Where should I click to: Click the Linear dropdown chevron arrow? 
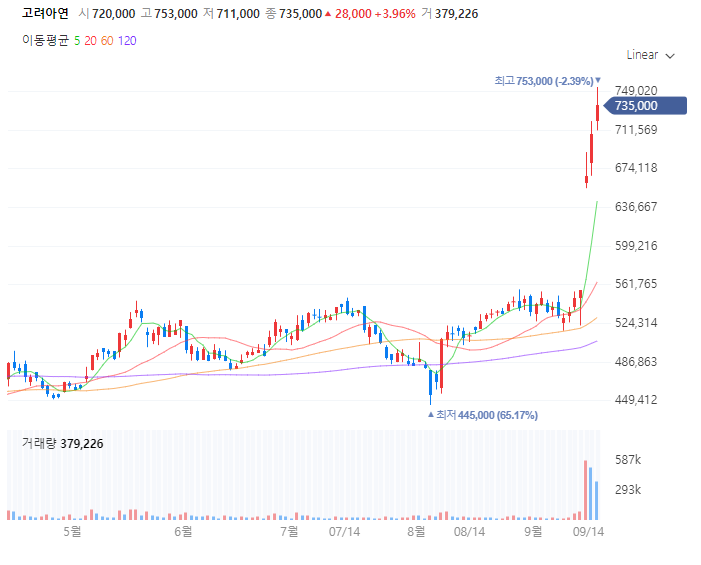click(670, 56)
